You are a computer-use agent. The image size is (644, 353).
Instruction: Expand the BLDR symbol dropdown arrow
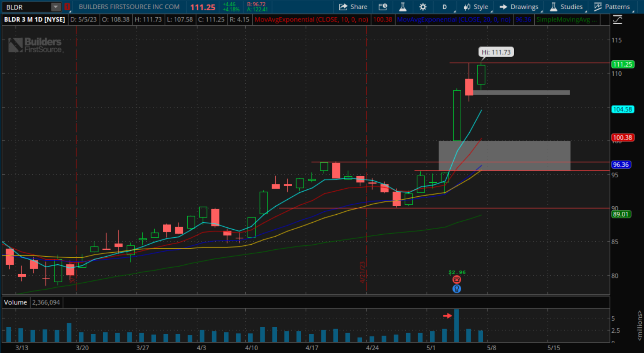56,7
